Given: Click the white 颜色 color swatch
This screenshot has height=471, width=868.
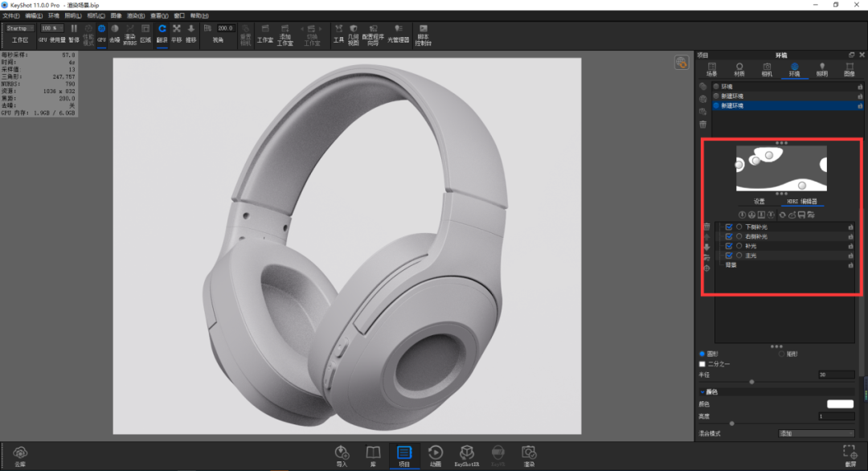Looking at the screenshot, I should (x=841, y=404).
